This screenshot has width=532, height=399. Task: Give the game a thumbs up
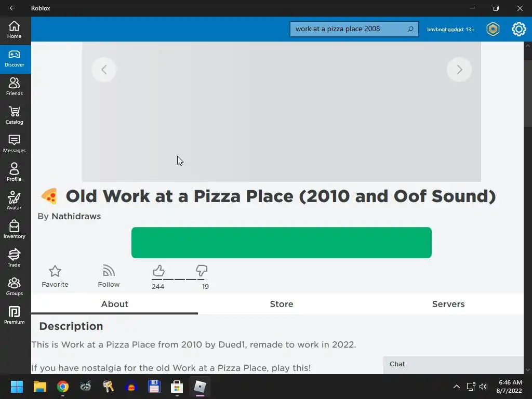(158, 271)
